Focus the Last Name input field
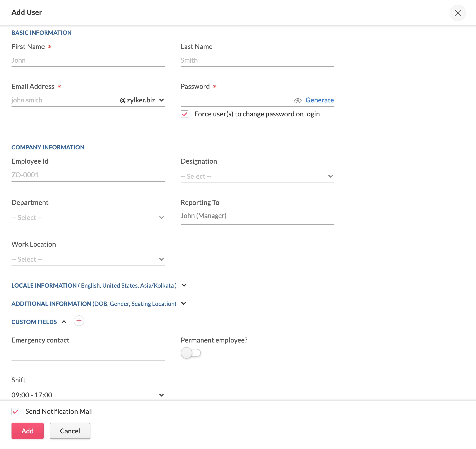 [x=257, y=60]
